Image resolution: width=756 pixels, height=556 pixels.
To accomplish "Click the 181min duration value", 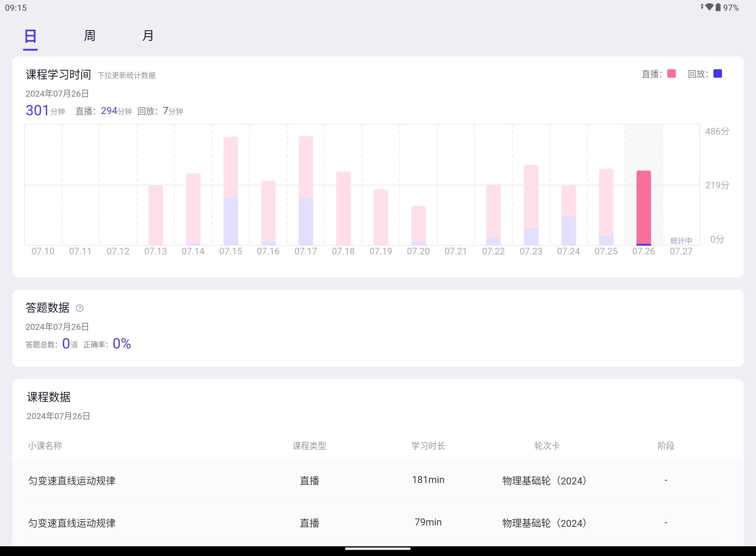I will point(428,480).
